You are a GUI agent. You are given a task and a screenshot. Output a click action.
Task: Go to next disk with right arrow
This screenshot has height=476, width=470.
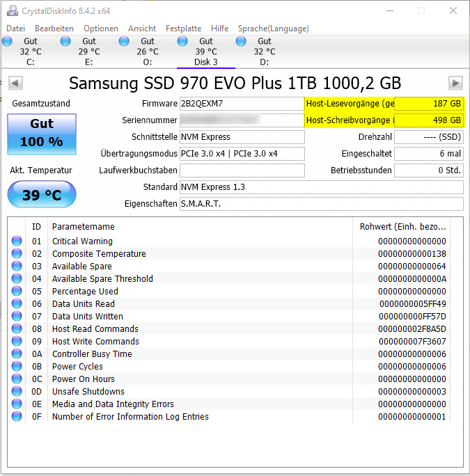point(455,84)
